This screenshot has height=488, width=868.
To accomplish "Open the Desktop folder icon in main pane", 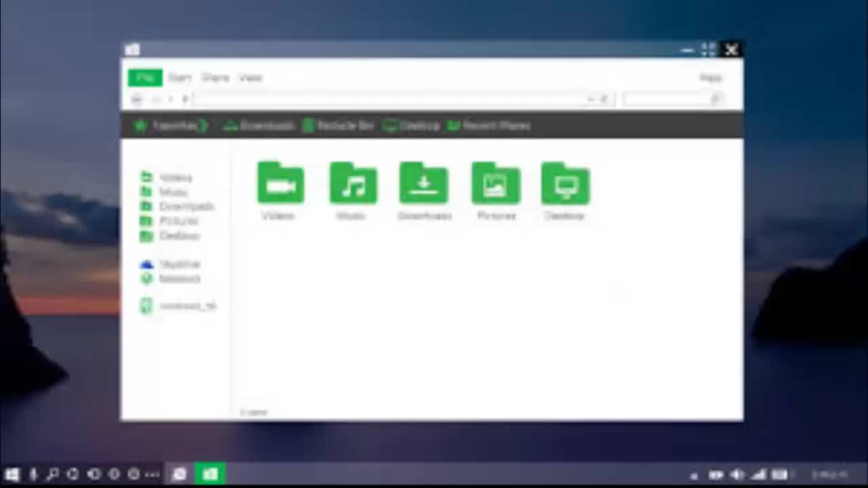I will pos(566,184).
